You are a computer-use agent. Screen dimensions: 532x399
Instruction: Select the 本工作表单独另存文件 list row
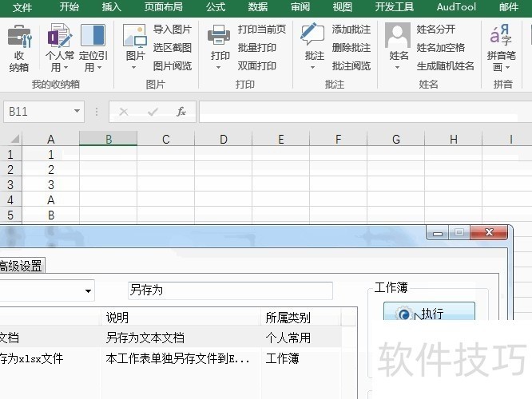pyautogui.click(x=170, y=358)
